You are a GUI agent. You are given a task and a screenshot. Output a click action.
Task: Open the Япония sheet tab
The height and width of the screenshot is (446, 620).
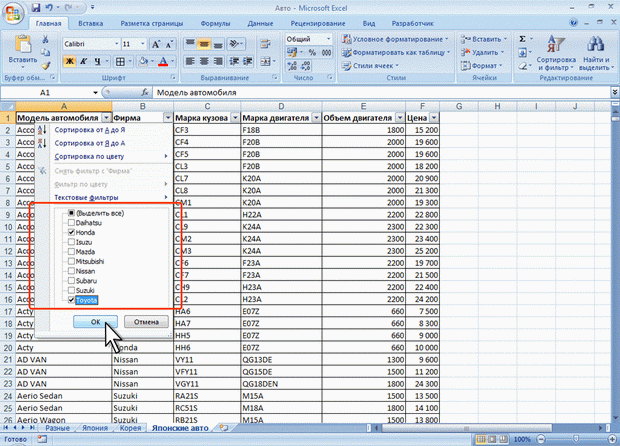tap(95, 428)
